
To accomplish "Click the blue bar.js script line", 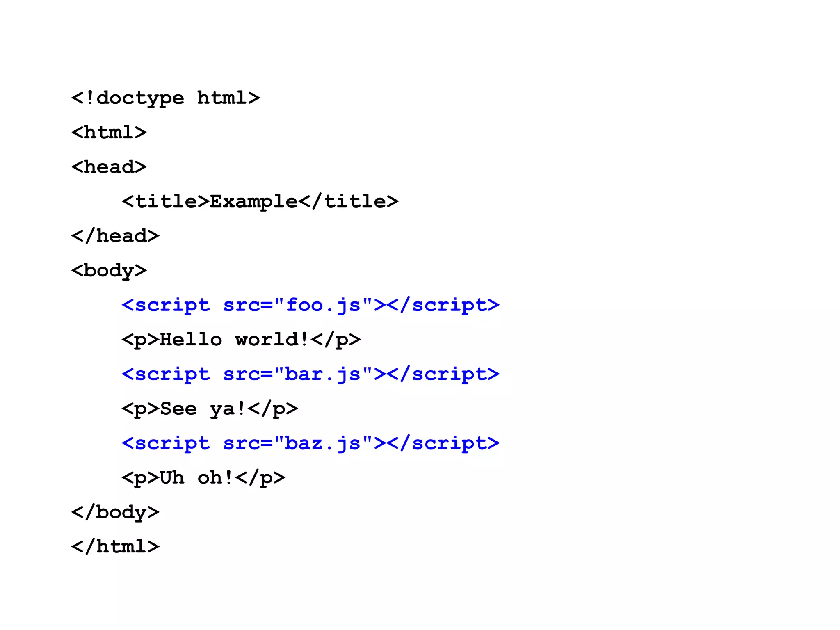I will pos(310,374).
